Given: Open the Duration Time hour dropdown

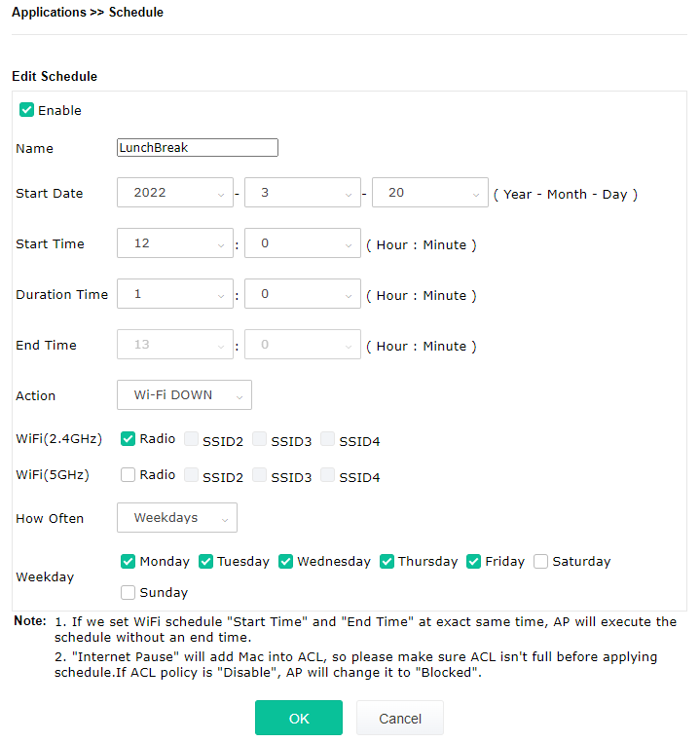Looking at the screenshot, I should (x=175, y=294).
